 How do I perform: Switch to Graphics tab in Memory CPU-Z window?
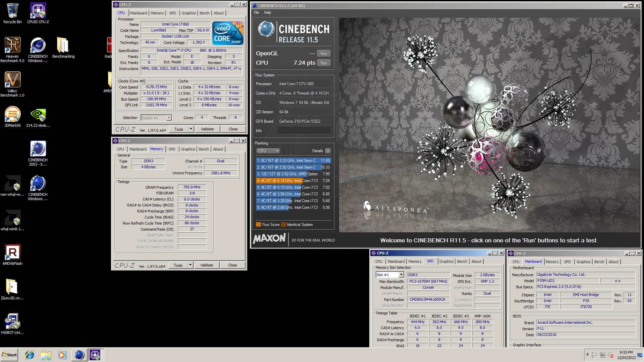[188, 149]
